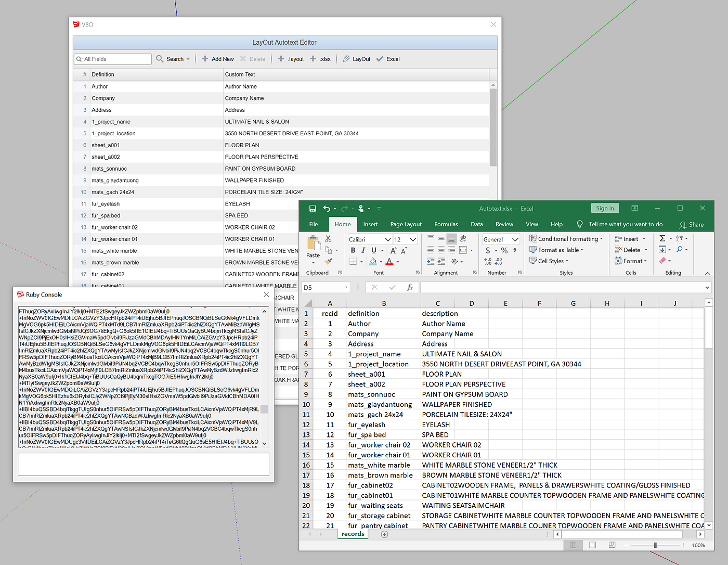
Task: Open the Calibri font name dropdown
Action: pos(388,239)
